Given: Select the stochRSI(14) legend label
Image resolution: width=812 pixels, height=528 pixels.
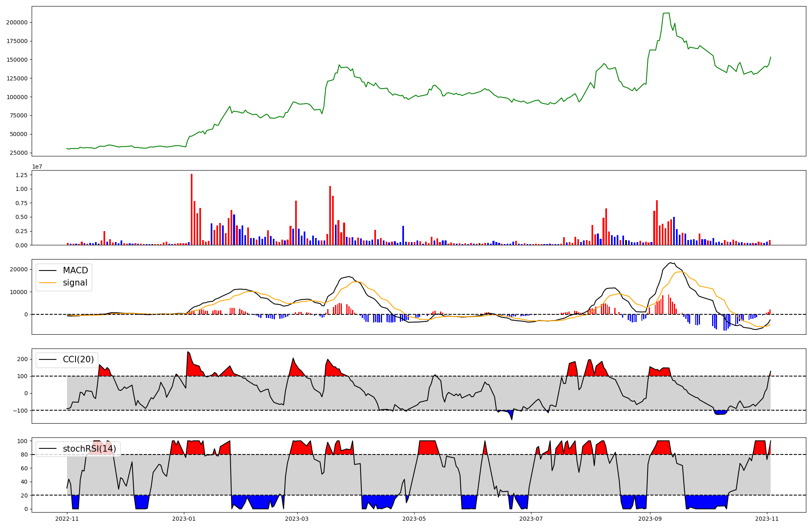Looking at the screenshot, I should 89,449.
